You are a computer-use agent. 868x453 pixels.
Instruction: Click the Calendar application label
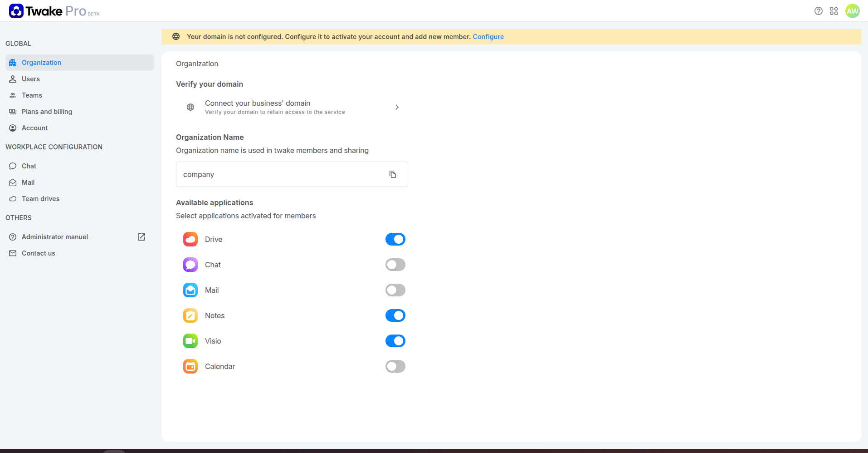point(220,366)
